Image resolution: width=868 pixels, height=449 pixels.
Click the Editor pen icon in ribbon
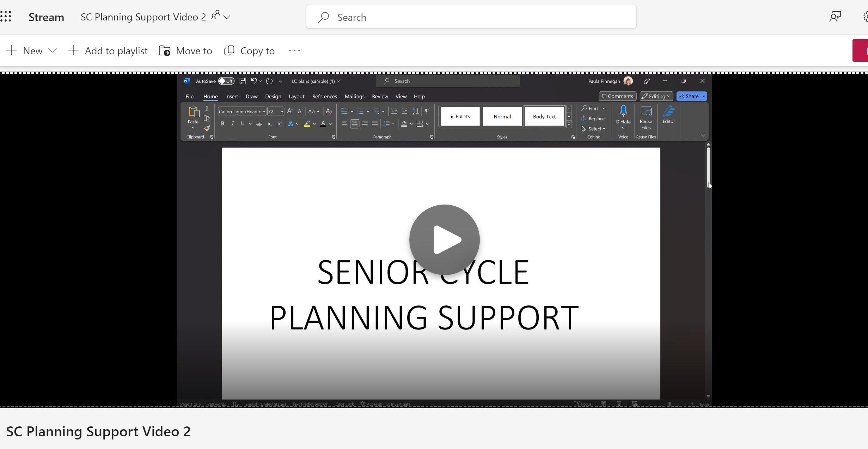[668, 111]
